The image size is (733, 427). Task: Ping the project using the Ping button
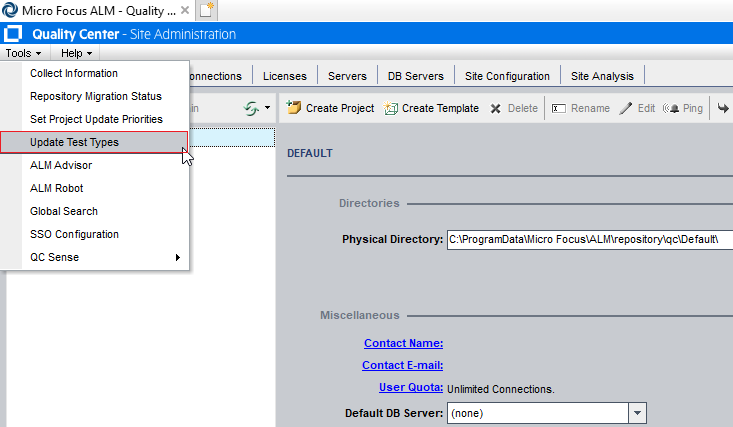683,108
